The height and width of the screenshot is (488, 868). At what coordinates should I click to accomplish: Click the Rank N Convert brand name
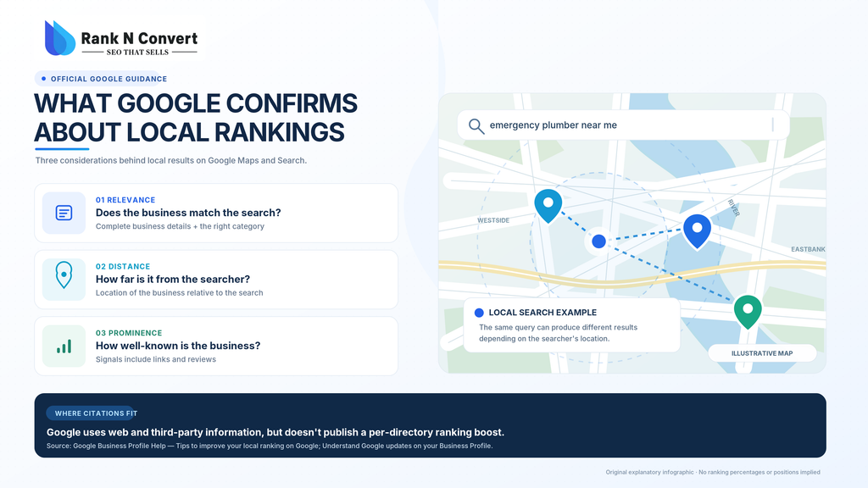[x=139, y=38]
